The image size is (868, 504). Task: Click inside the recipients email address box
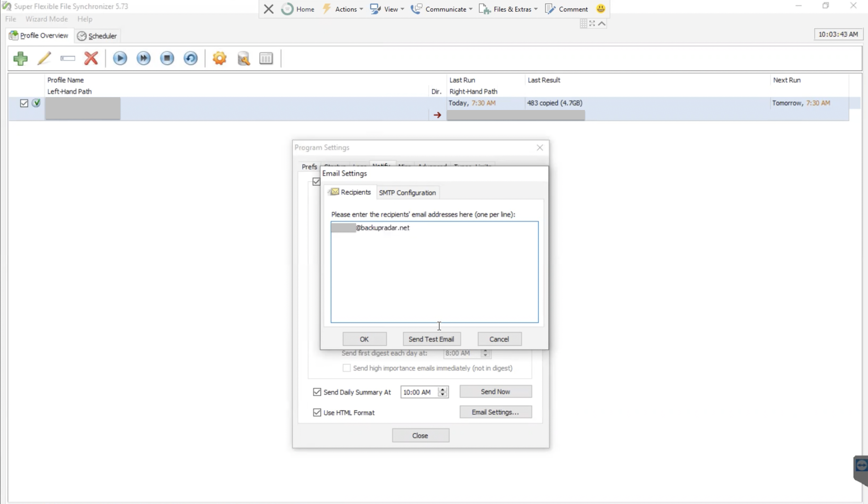coord(434,272)
